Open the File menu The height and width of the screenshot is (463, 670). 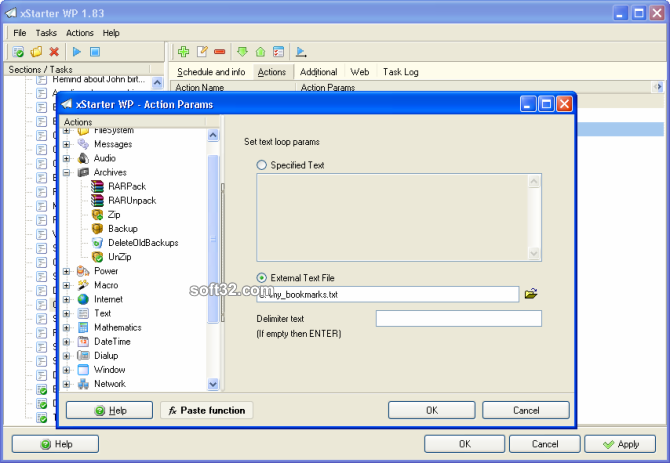coord(20,33)
